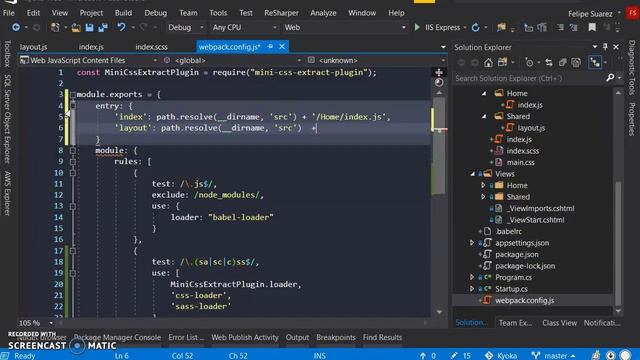Open the Build menu
This screenshot has height=360, width=640.
pyautogui.click(x=123, y=13)
